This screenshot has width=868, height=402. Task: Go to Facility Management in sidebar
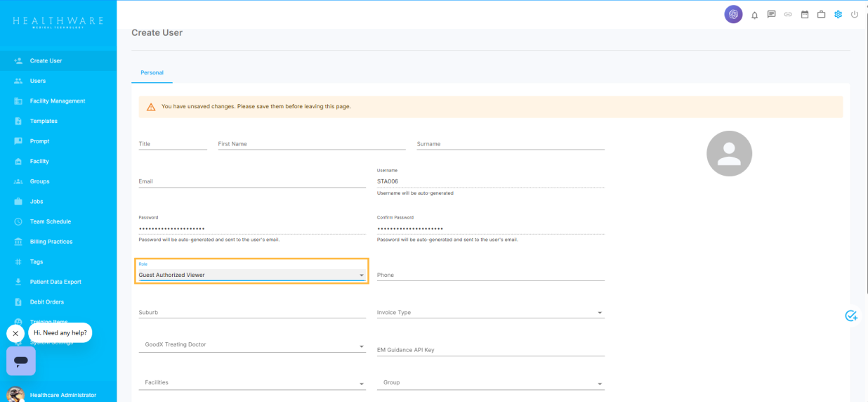(x=57, y=101)
